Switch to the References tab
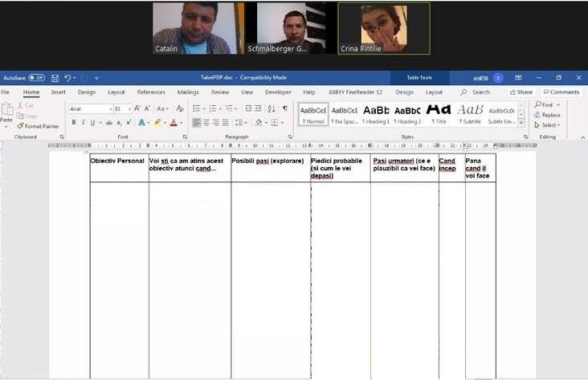 click(x=151, y=92)
